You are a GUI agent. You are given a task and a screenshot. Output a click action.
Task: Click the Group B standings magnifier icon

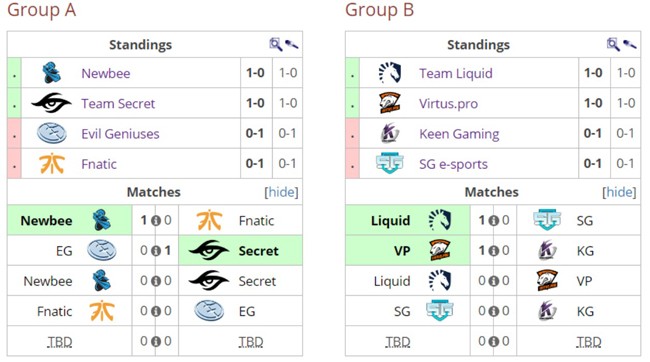click(614, 44)
